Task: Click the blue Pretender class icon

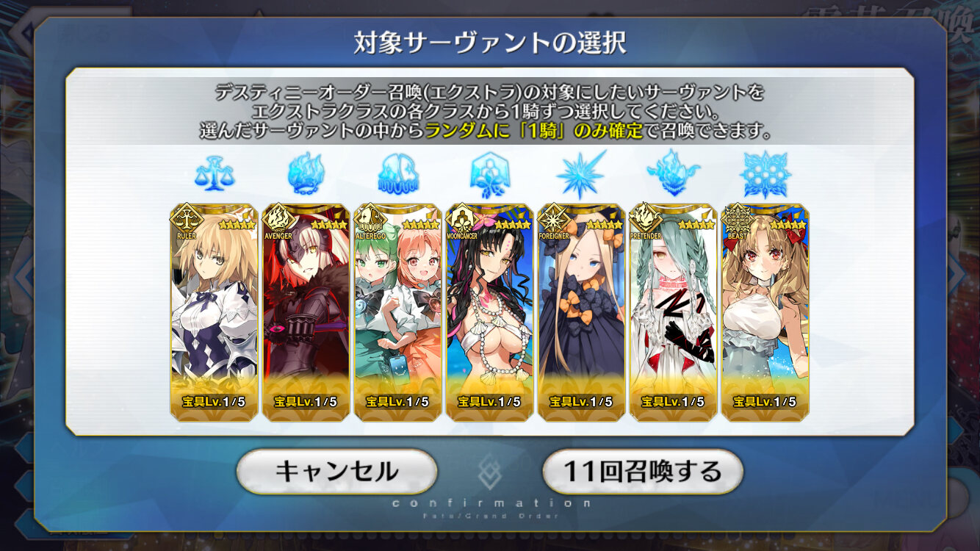Action: coord(673,175)
